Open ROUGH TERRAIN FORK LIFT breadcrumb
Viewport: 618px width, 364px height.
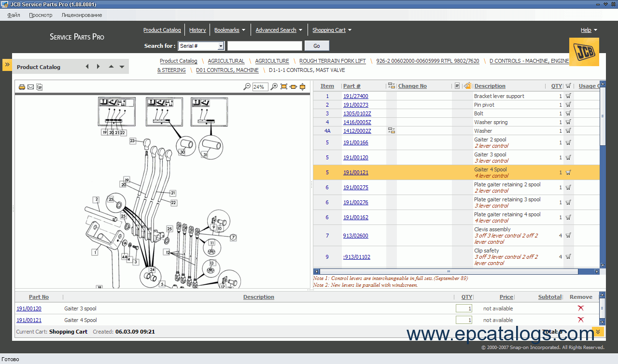(x=333, y=61)
